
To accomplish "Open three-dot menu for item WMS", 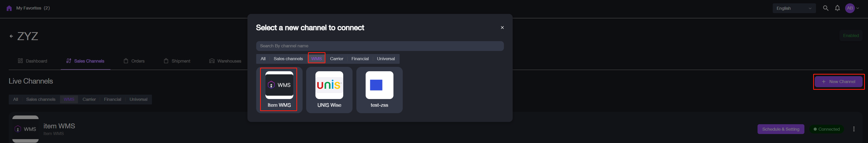I will point(854,129).
